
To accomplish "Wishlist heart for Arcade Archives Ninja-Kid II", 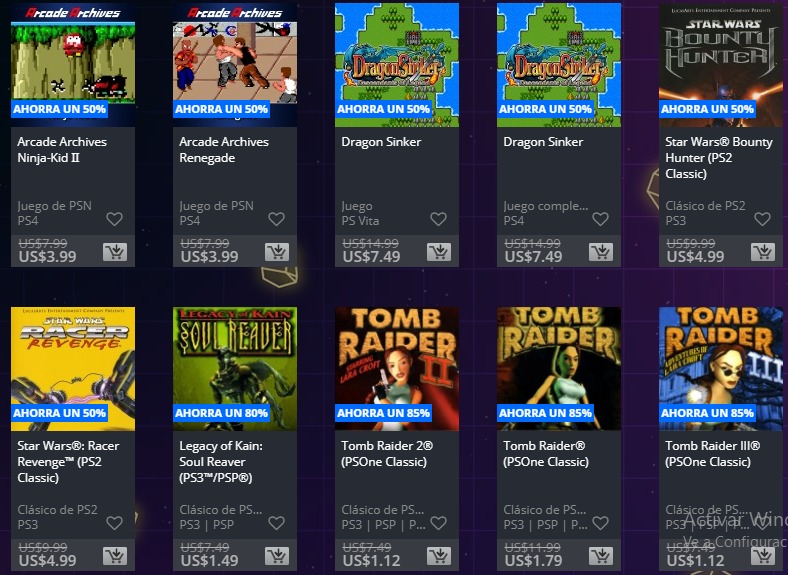I will [x=115, y=219].
